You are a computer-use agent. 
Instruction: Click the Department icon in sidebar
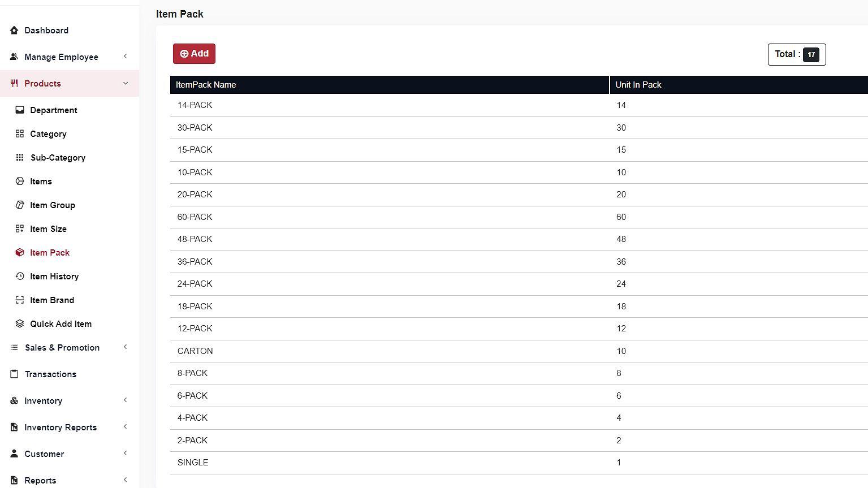(20, 110)
